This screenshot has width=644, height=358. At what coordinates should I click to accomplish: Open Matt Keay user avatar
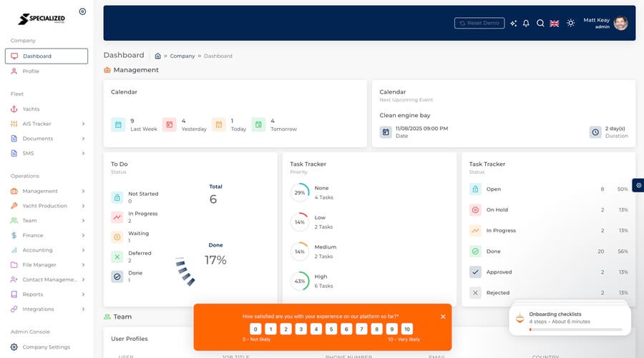pyautogui.click(x=620, y=23)
